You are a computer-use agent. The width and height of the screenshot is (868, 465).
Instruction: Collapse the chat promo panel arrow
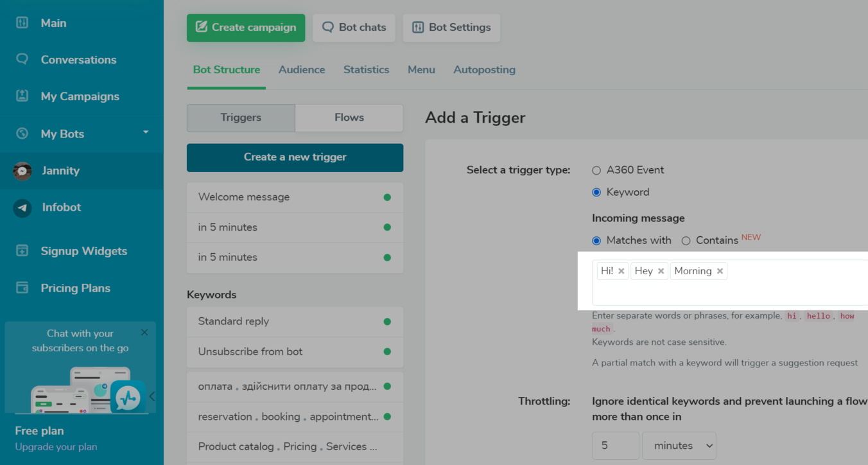coord(152,396)
